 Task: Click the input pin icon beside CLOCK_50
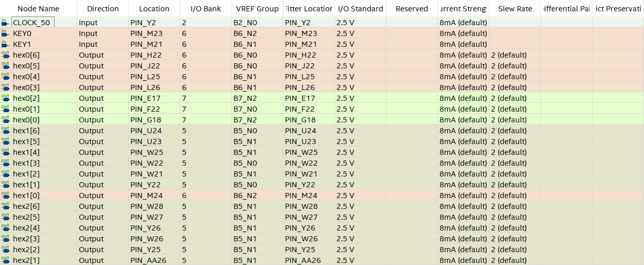(5, 22)
